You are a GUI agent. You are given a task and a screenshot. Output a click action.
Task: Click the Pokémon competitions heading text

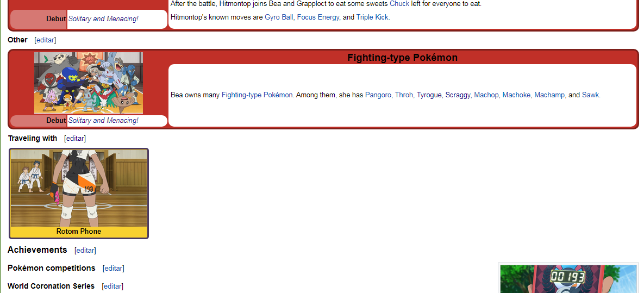(51, 268)
